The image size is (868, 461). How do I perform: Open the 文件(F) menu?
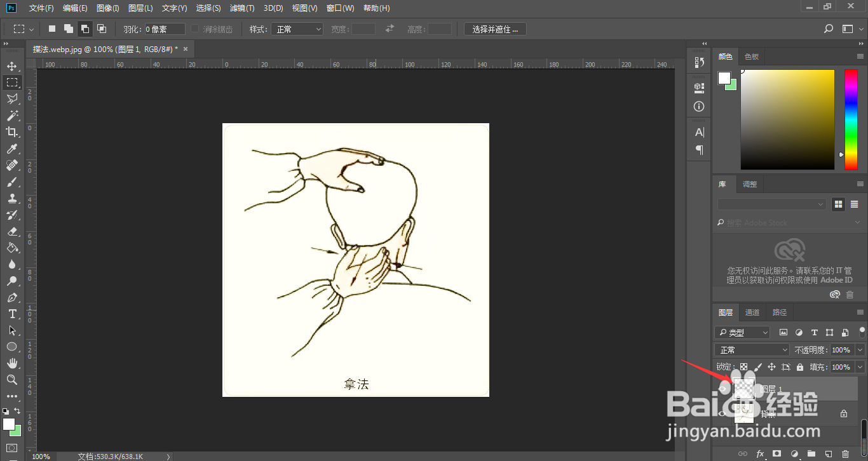41,8
